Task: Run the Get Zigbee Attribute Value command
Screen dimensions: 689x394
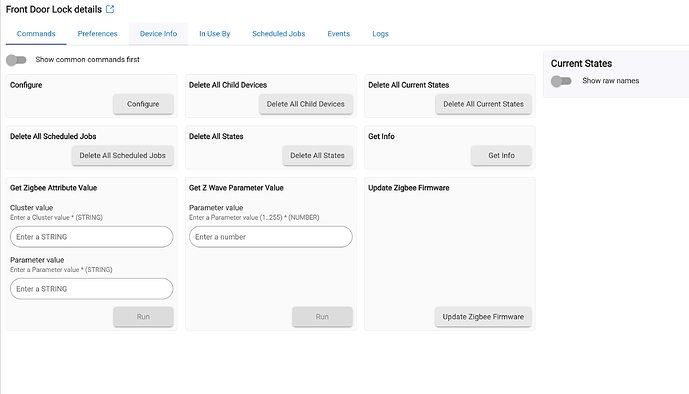Action: [143, 317]
